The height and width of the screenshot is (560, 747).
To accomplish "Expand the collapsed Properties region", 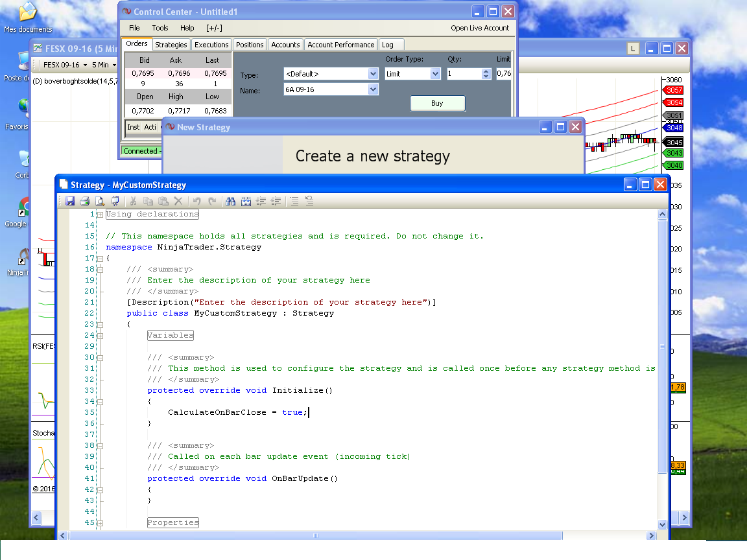I will tap(100, 523).
